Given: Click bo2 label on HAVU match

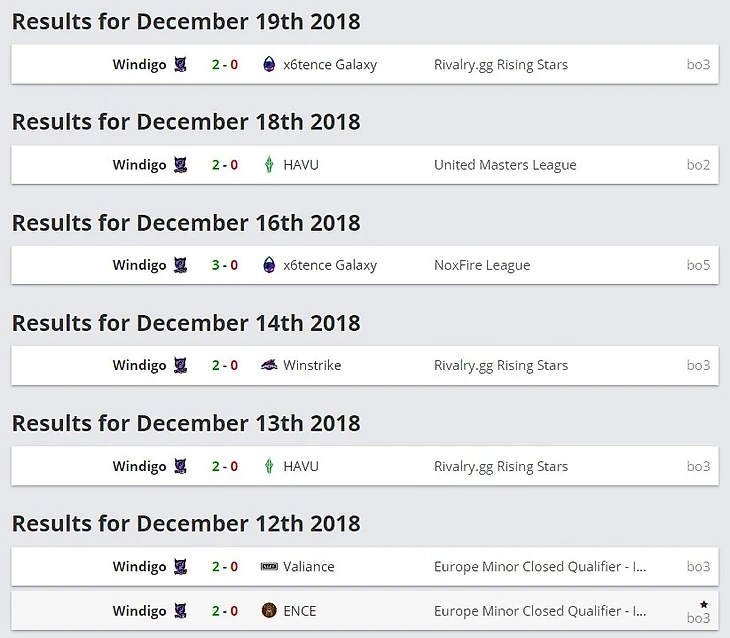Looking at the screenshot, I should coord(698,165).
